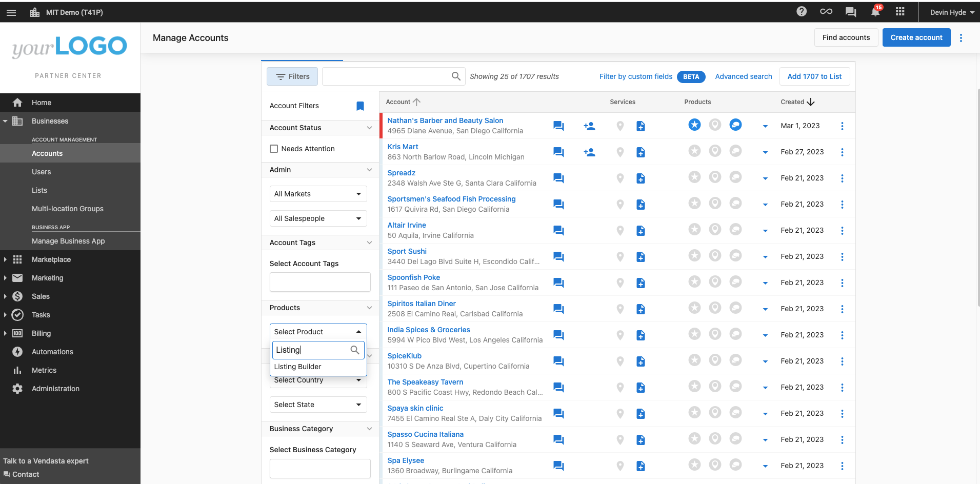Click the search magnifier in account search box

point(456,76)
